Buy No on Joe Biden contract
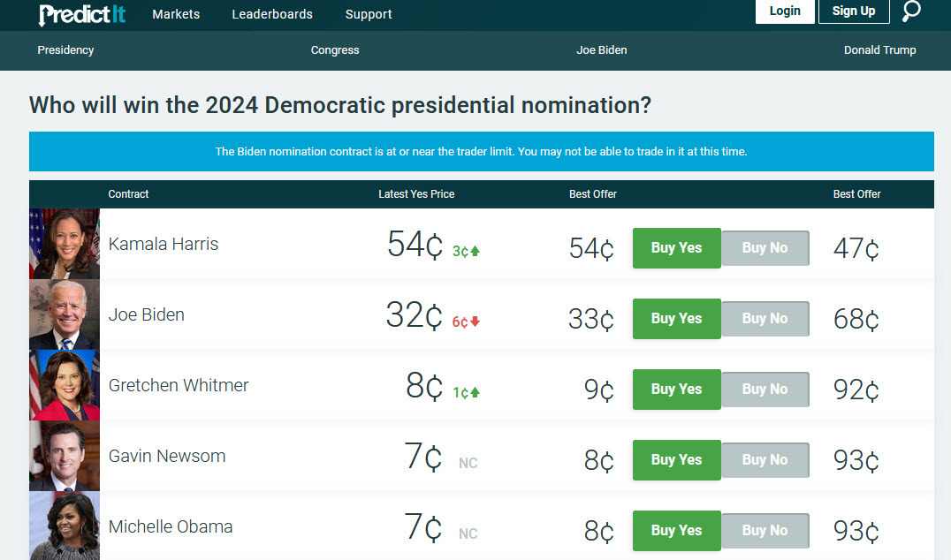The height and width of the screenshot is (560, 951). click(765, 319)
